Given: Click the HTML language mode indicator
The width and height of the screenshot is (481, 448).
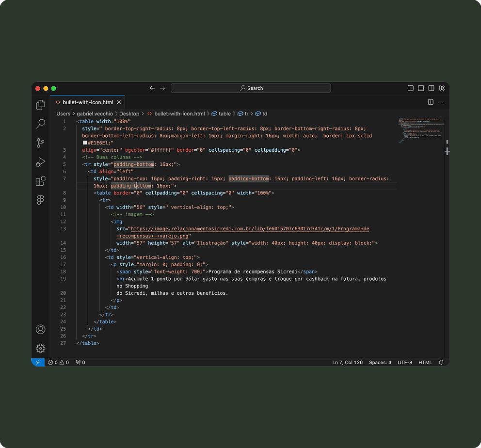Looking at the screenshot, I should pyautogui.click(x=425, y=363).
